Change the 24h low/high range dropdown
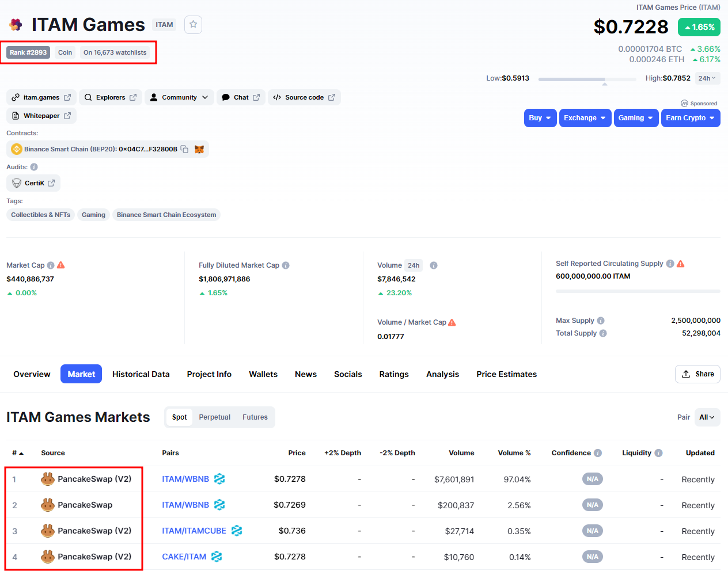Screen dimensions: 728x575 [707, 78]
